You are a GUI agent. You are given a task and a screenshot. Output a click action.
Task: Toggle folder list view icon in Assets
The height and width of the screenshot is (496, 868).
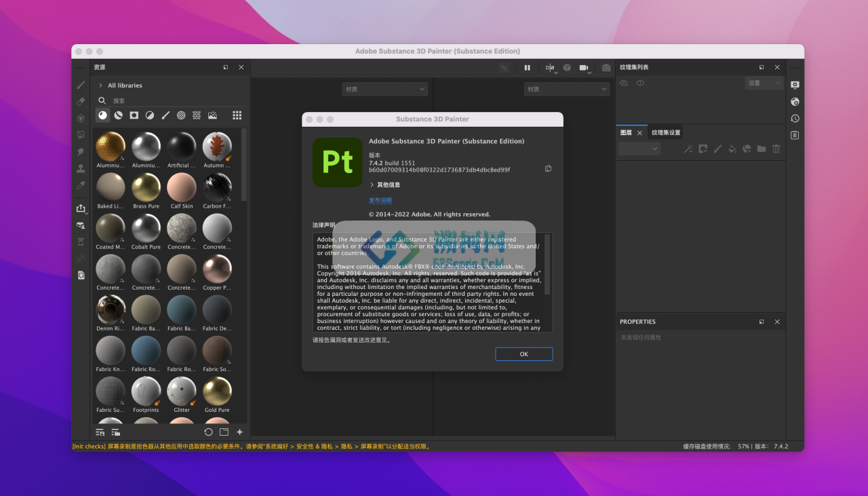coord(116,432)
